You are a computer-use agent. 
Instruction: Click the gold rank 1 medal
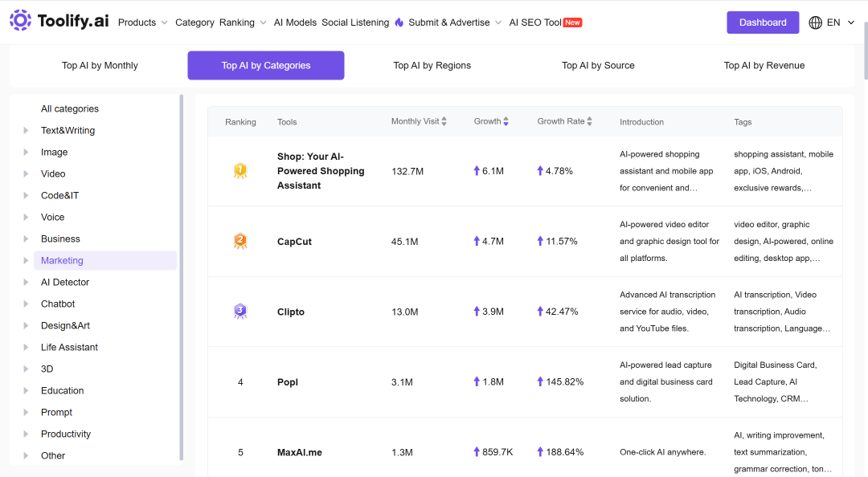pyautogui.click(x=240, y=170)
